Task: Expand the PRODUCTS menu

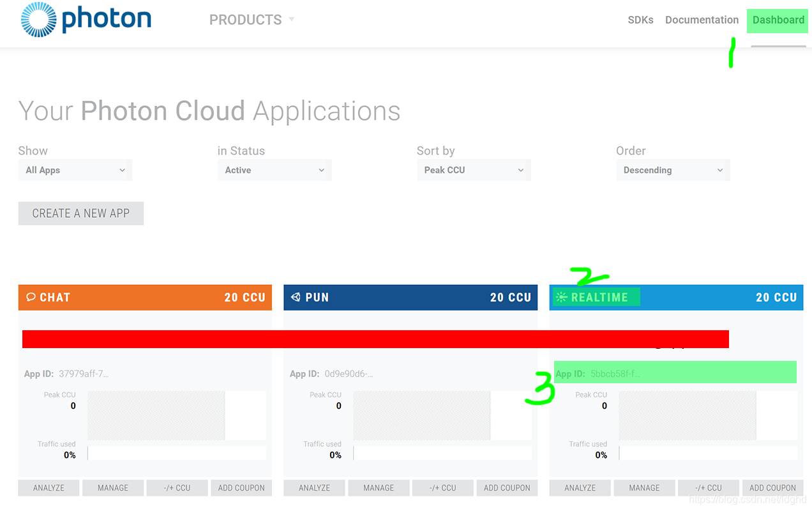Action: [x=252, y=20]
